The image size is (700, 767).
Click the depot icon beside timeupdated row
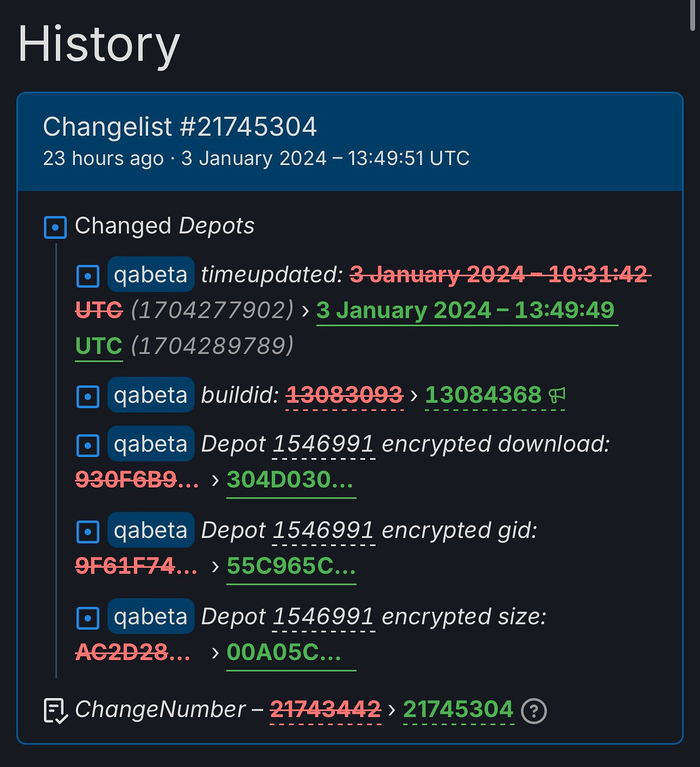click(x=88, y=276)
